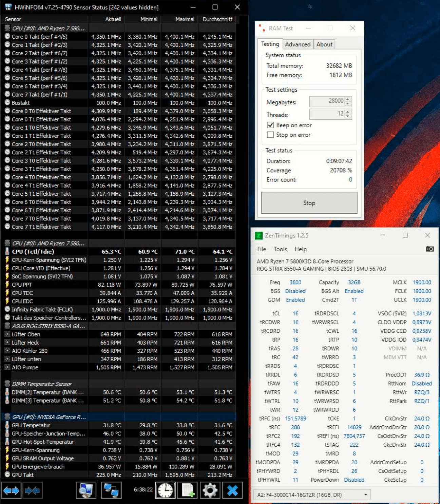Click thermometer icon beside GPU Temperatur
The image size is (440, 504).
7,425
